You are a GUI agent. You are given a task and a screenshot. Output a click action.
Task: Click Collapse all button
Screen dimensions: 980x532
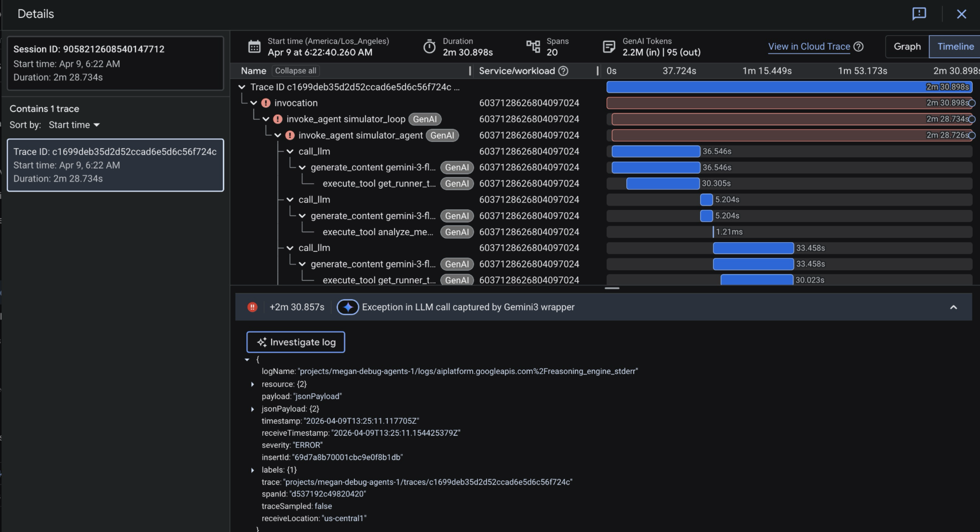coord(295,71)
